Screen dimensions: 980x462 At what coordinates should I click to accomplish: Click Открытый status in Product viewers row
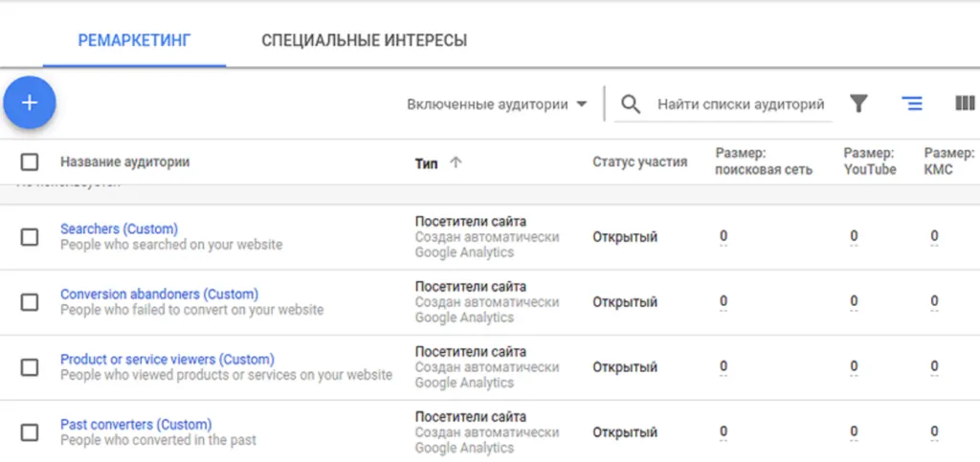625,367
